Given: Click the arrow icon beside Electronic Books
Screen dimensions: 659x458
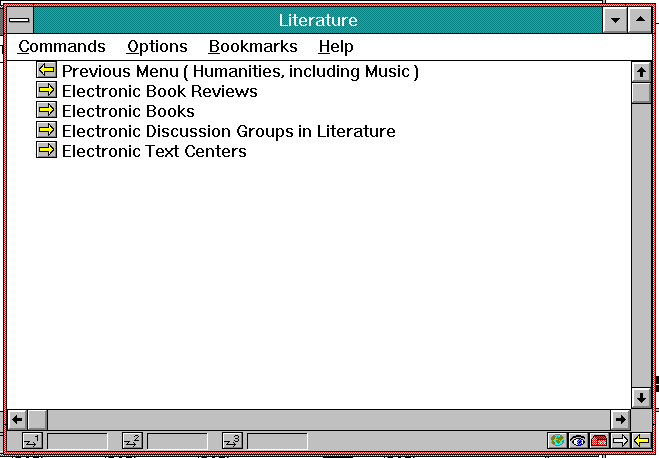Looking at the screenshot, I should click(x=46, y=111).
